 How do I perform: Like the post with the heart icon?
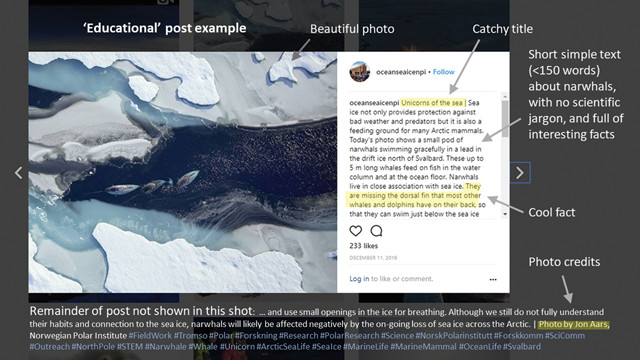(356, 231)
